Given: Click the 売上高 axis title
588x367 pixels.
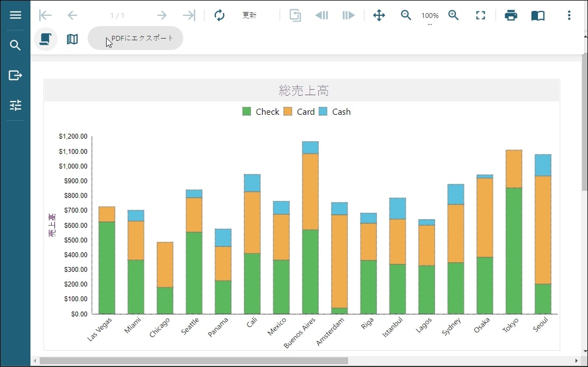Looking at the screenshot, I should (52, 225).
